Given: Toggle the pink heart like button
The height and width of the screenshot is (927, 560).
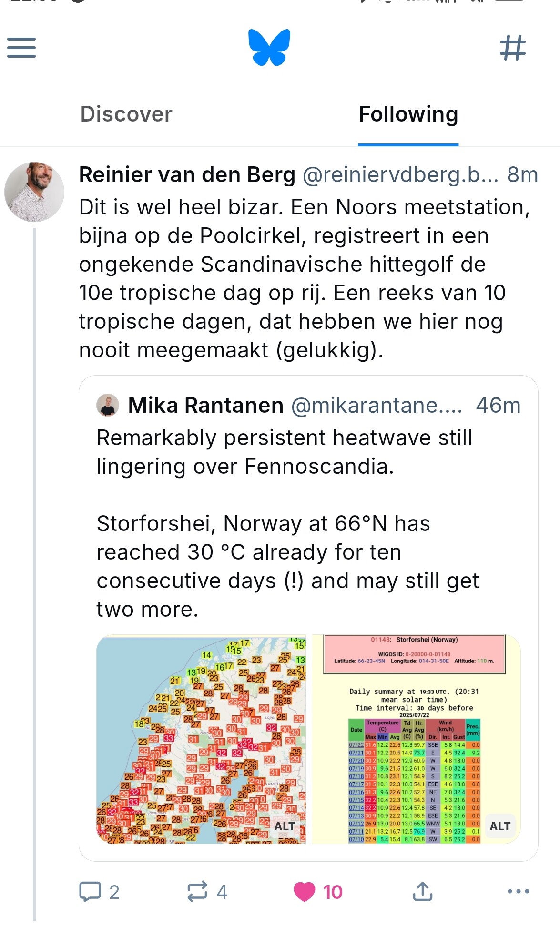Looking at the screenshot, I should tap(305, 892).
